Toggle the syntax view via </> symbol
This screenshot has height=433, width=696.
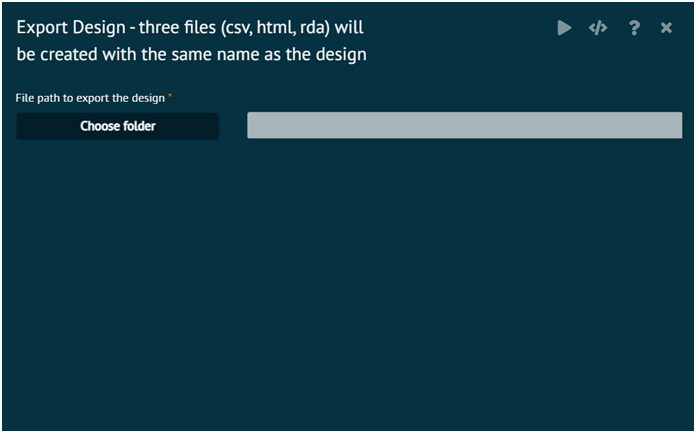coord(598,28)
